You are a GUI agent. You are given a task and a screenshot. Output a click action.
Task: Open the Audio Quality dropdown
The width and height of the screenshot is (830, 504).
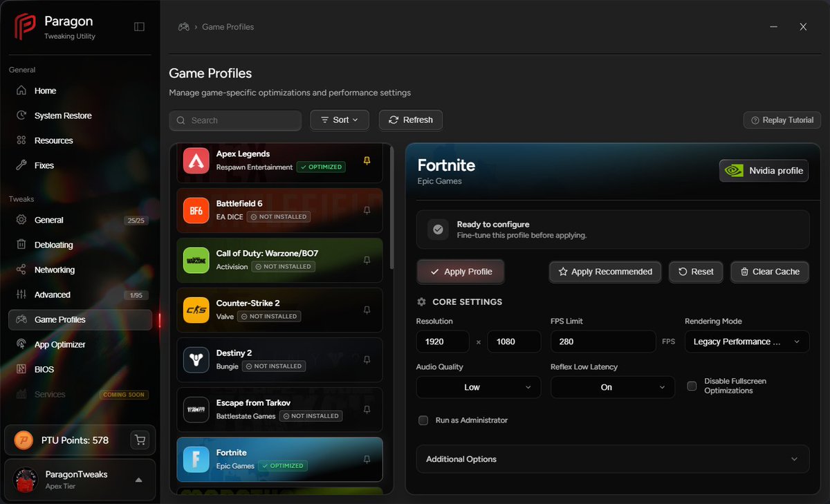pyautogui.click(x=479, y=387)
